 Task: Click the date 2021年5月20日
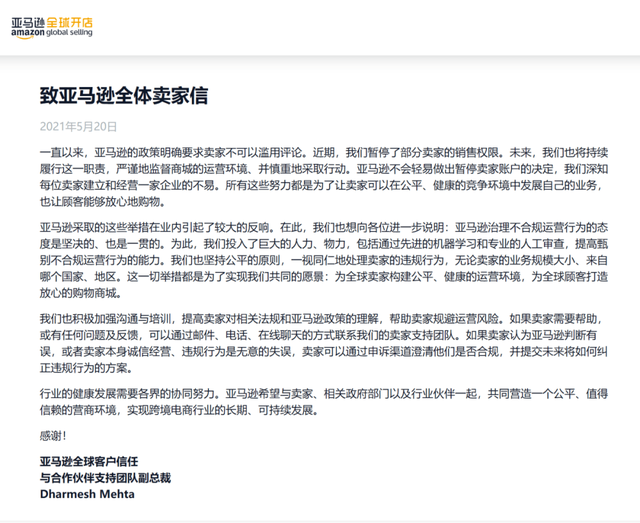coord(78,127)
